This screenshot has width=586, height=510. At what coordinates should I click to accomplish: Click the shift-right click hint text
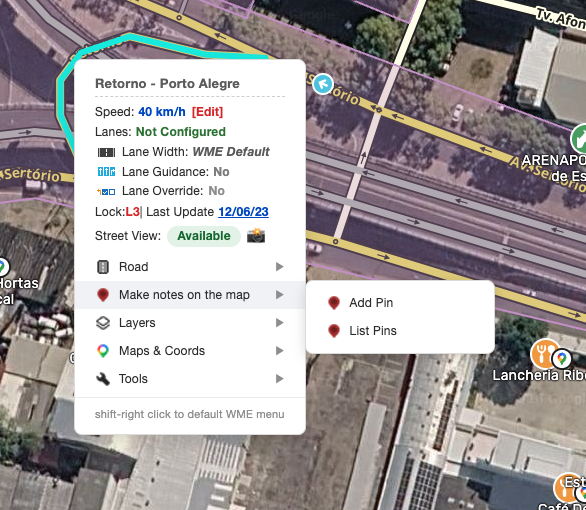[189, 414]
